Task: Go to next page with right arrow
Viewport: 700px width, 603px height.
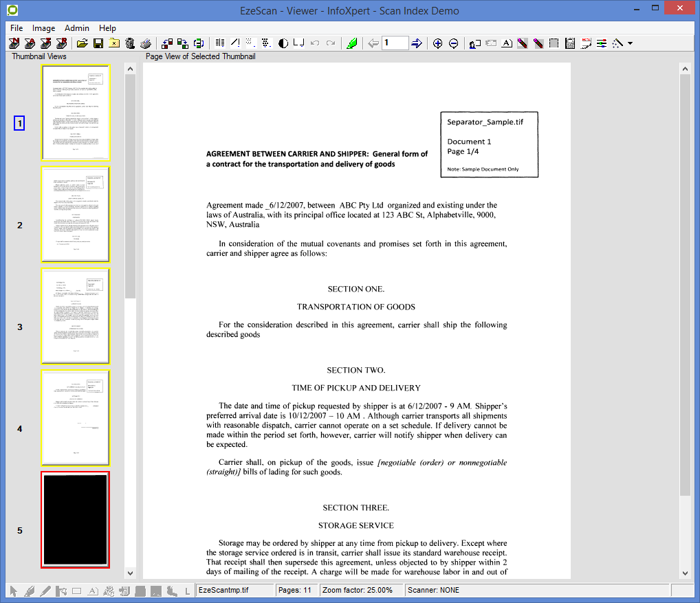Action: tap(417, 43)
